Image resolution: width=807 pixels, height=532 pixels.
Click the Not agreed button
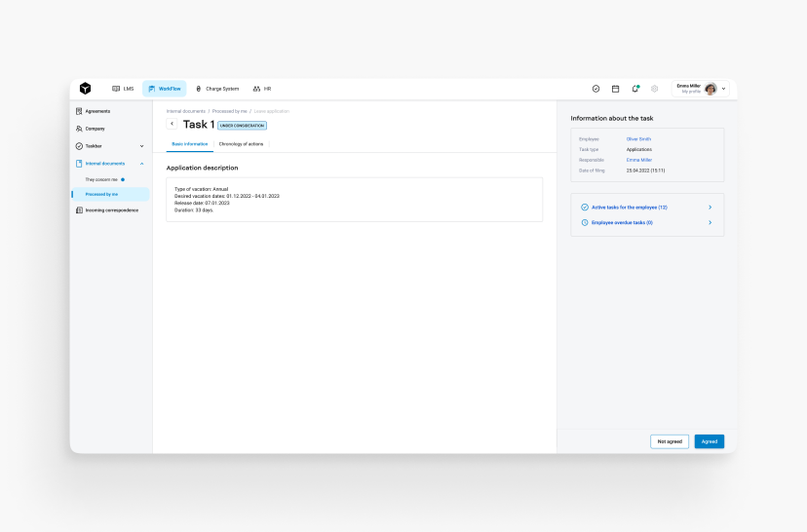click(x=670, y=441)
